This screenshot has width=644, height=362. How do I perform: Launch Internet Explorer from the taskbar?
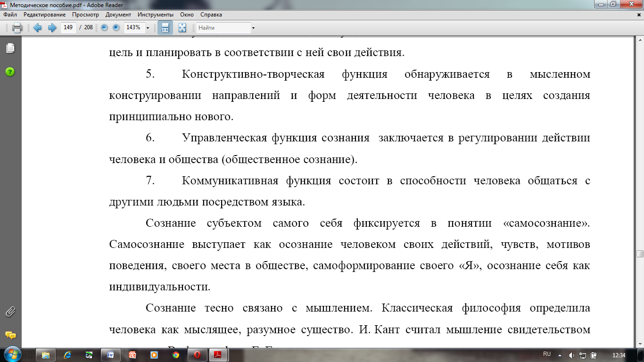[x=67, y=355]
